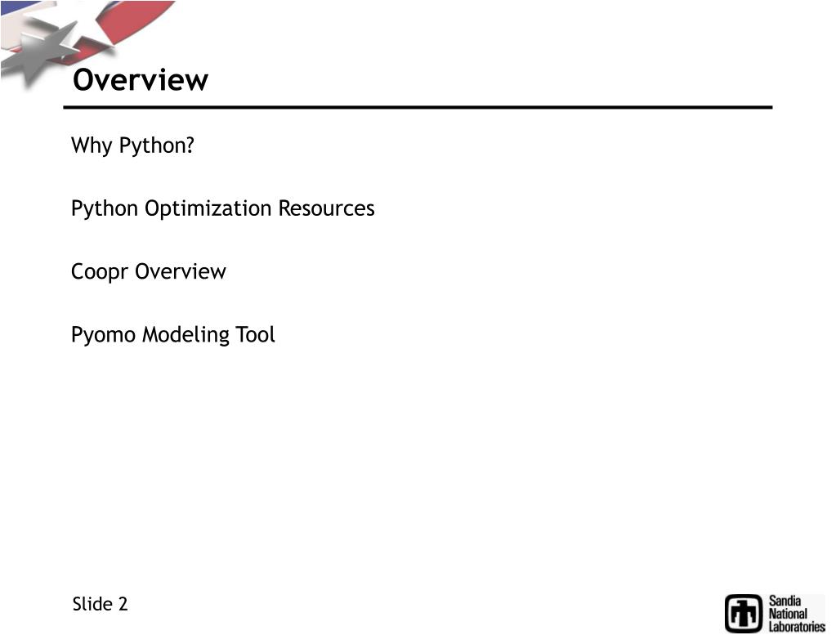Select the 'Pyomo Modeling Tool' agenda item
Screen dimensions: 836x644
click(x=172, y=335)
